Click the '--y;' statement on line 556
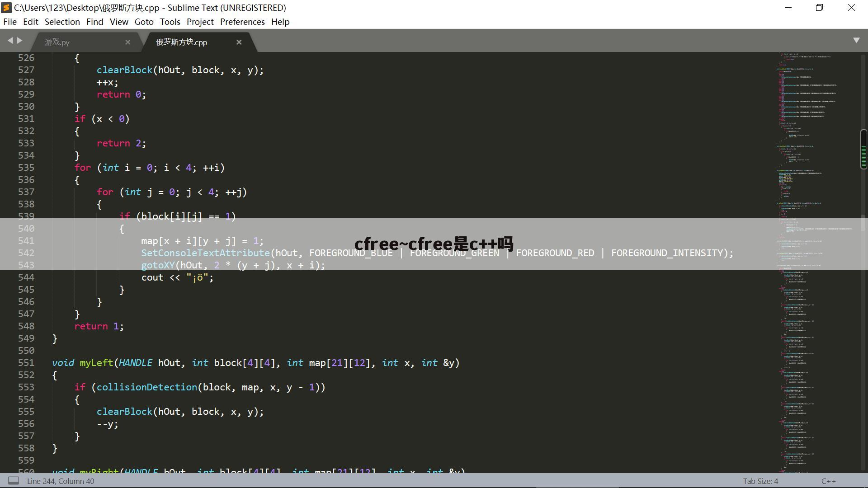This screenshot has width=868, height=488. (107, 424)
